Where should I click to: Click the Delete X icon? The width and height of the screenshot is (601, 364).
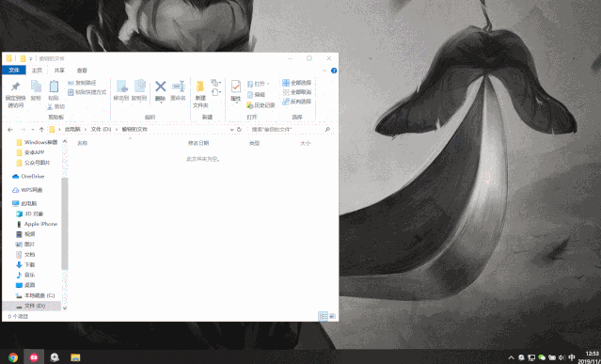161,87
